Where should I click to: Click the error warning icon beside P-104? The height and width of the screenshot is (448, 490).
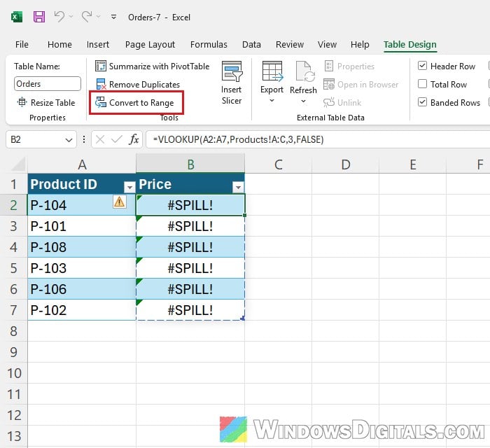119,202
